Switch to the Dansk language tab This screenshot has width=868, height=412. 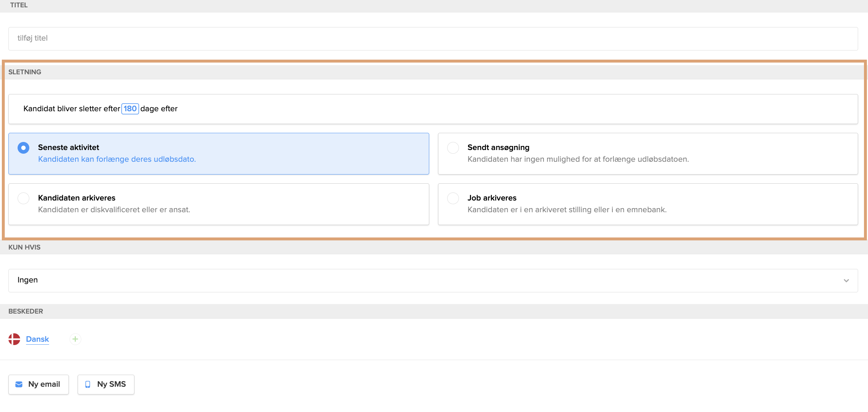[x=37, y=339]
